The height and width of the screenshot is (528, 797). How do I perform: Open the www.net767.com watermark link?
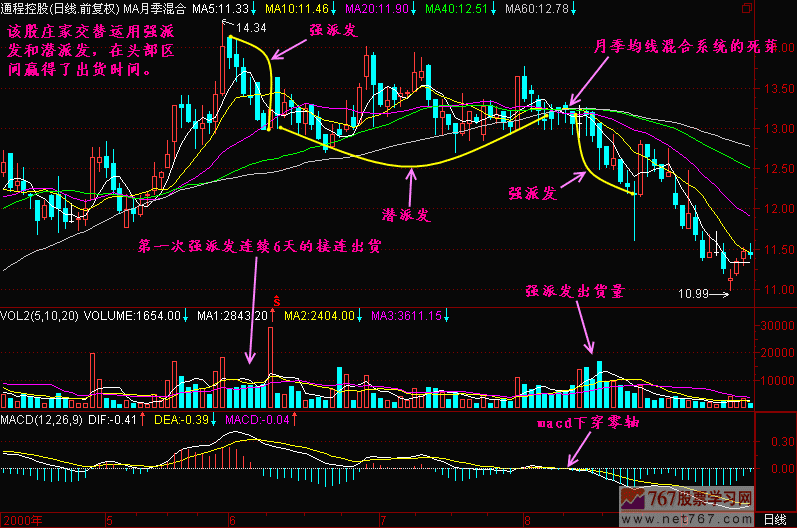point(700,518)
